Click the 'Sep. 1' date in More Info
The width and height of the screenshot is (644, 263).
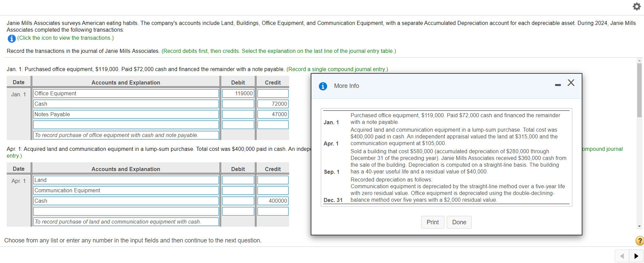332,172
